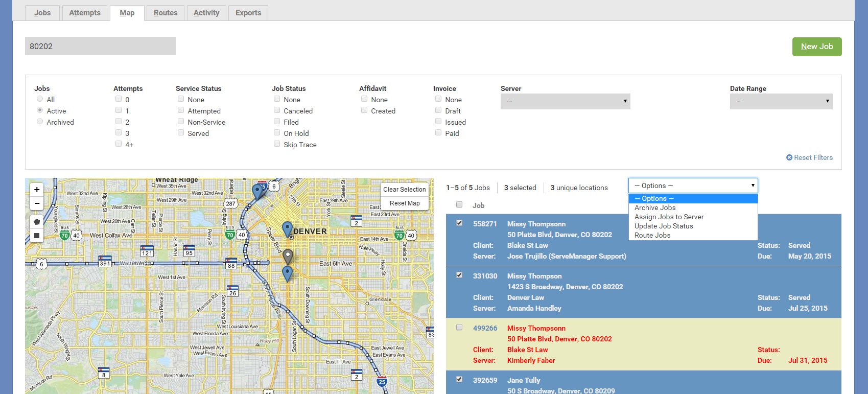The image size is (868, 394).
Task: Zoom out on the map
Action: tap(37, 203)
